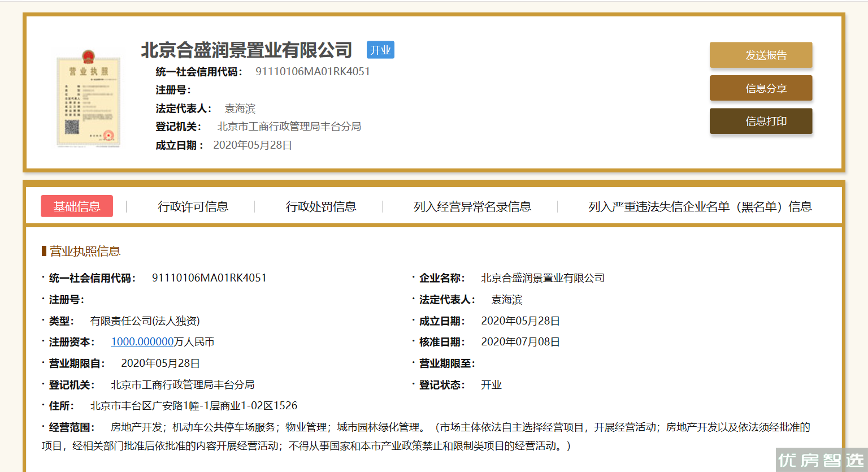Click 法定代表人 value 袁海滨 in details section
This screenshot has height=472, width=868.
point(507,299)
